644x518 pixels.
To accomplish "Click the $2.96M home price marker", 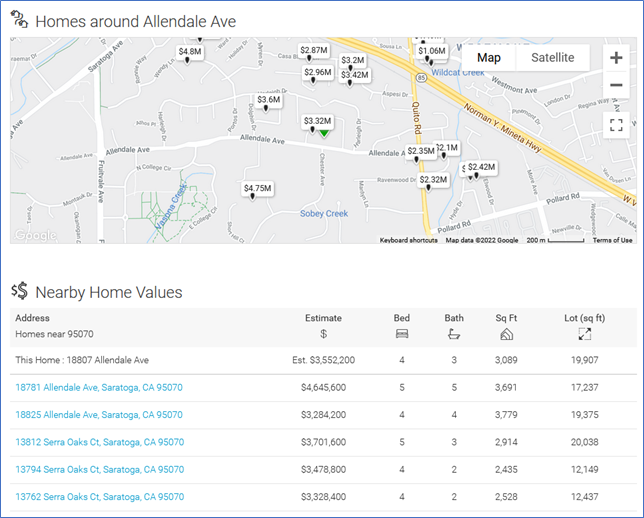I will (317, 73).
